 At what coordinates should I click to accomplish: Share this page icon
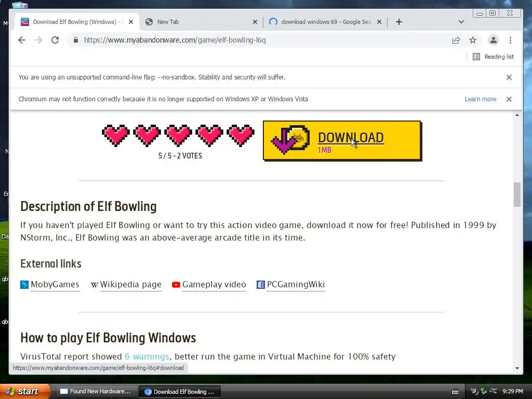point(456,41)
